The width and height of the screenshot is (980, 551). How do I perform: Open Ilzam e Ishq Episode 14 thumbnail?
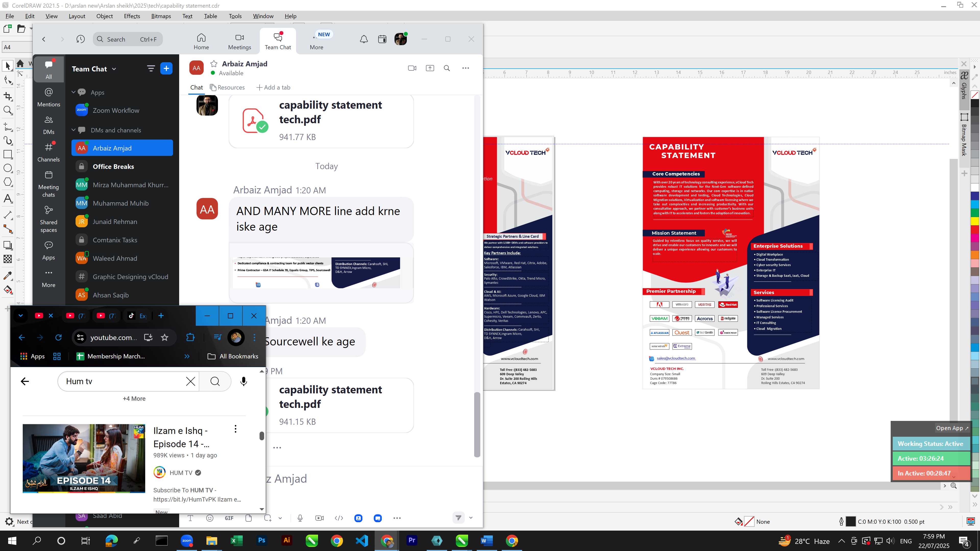pyautogui.click(x=84, y=458)
